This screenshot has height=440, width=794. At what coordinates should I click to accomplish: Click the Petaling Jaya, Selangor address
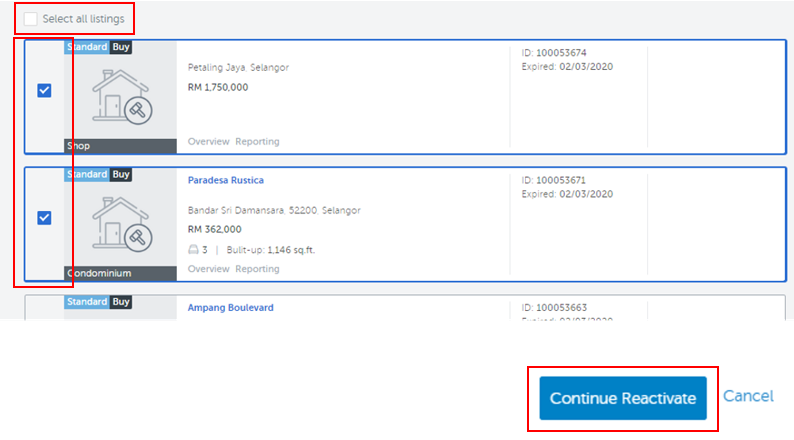pos(238,67)
